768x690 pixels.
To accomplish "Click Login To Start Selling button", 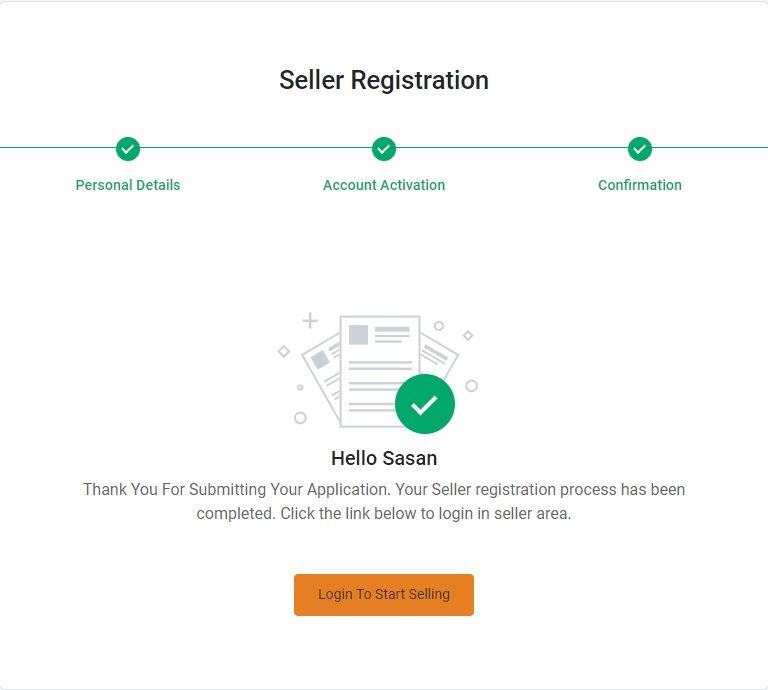I will (x=384, y=595).
